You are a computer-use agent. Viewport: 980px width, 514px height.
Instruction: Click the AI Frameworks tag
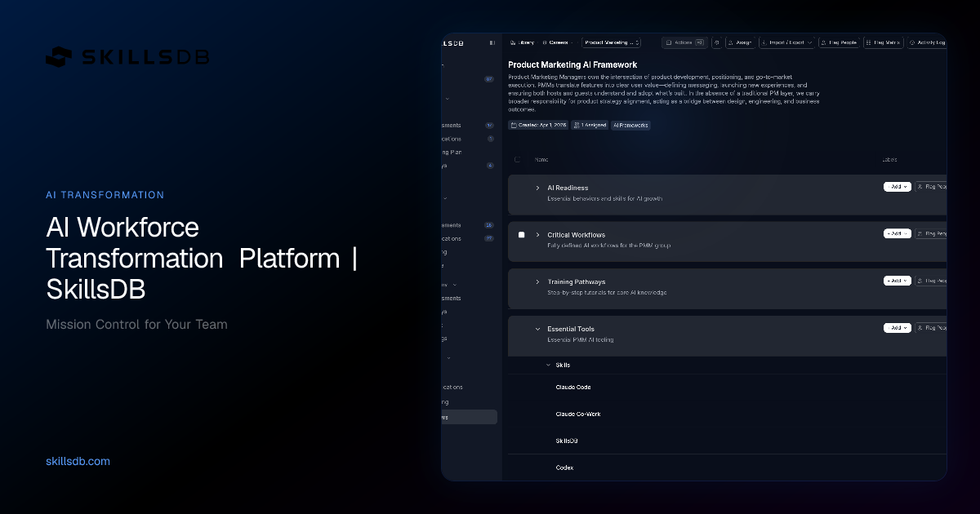[631, 125]
